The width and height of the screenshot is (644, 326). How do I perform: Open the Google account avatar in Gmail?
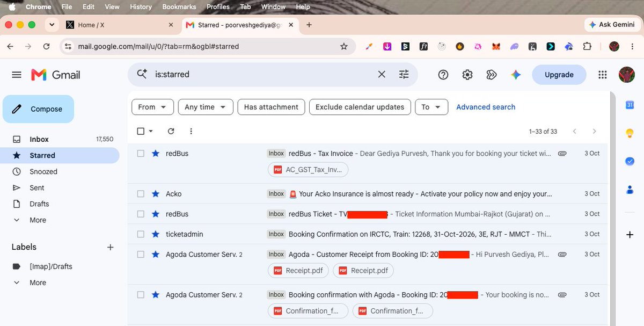(x=627, y=75)
